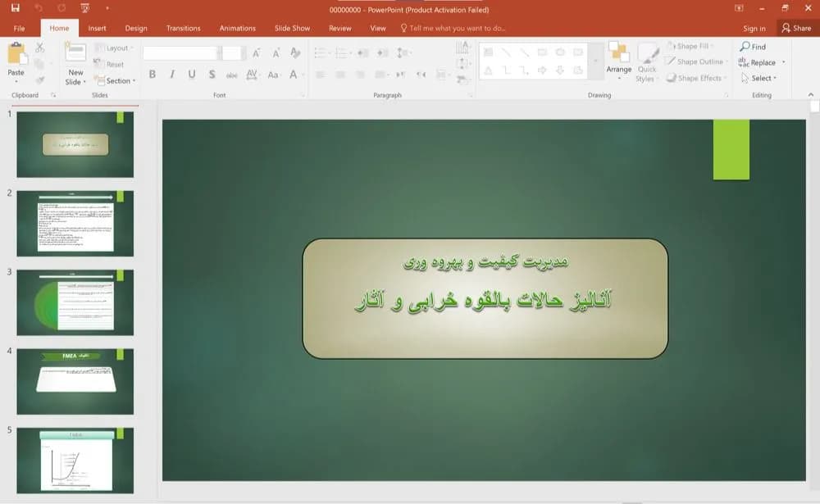
Task: Click the Arrange button
Action: click(x=618, y=61)
